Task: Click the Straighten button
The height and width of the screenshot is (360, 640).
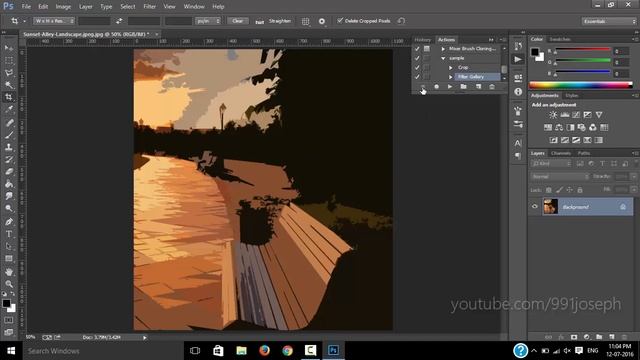Action: [x=274, y=21]
